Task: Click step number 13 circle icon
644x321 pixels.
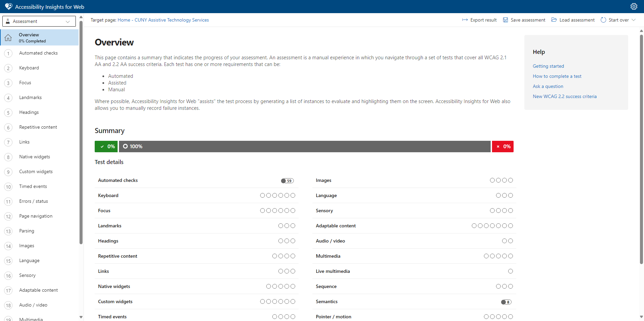Action: [8, 231]
